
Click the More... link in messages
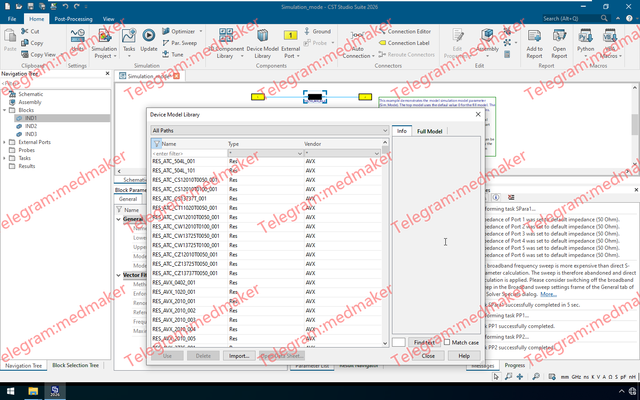click(x=548, y=294)
